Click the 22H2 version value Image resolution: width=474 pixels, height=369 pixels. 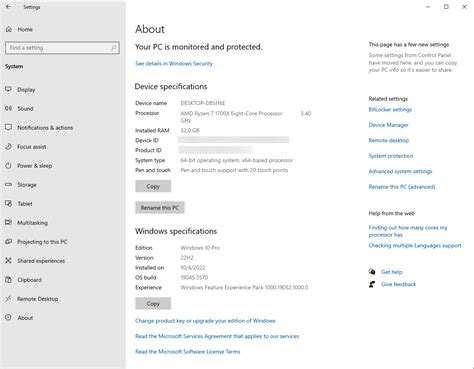(x=187, y=258)
